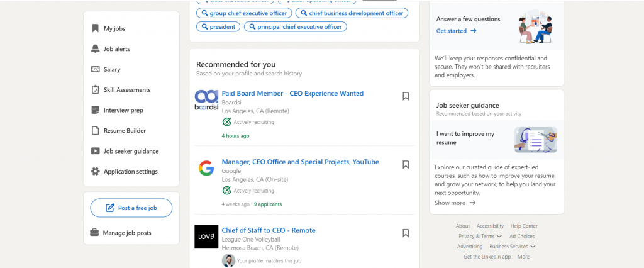Click More in the footer
Viewport: 644px width, 268px height.
click(x=524, y=257)
